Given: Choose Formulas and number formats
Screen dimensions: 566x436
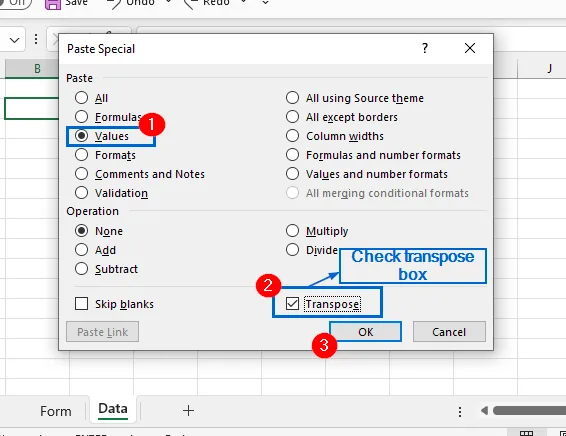Looking at the screenshot, I should (292, 155).
